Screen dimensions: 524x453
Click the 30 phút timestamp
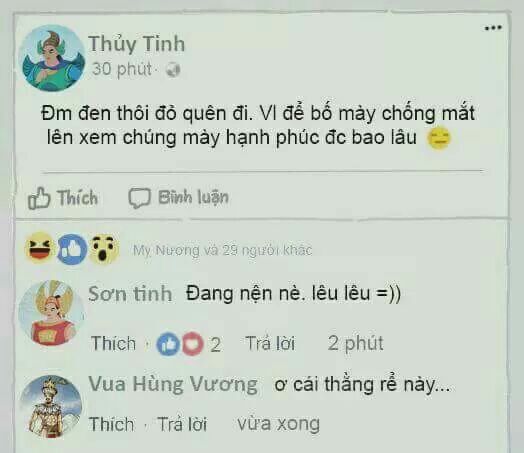[x=122, y=69]
